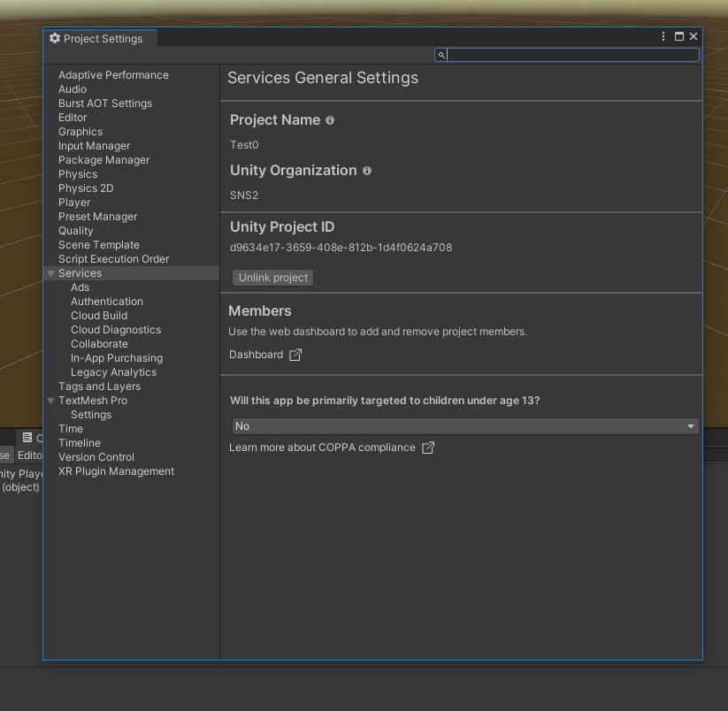The width and height of the screenshot is (728, 711).
Task: Open the three-dot menu of Project Settings
Action: (x=663, y=36)
